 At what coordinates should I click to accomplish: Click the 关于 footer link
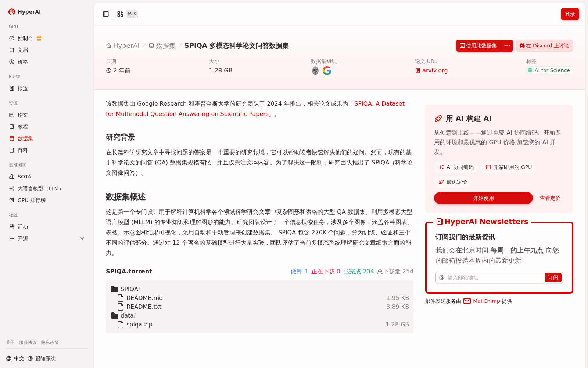tap(10, 343)
